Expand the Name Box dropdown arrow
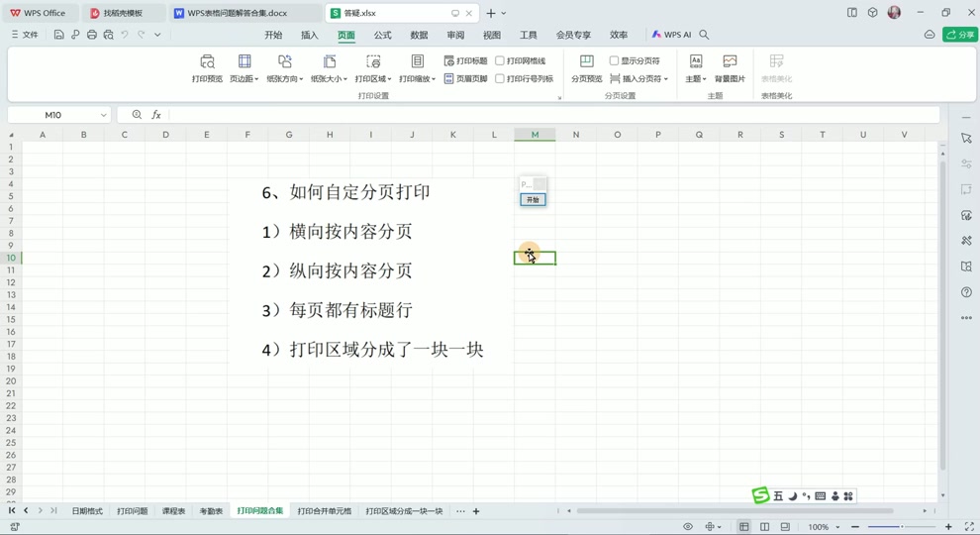The width and height of the screenshot is (980, 535). tap(104, 115)
